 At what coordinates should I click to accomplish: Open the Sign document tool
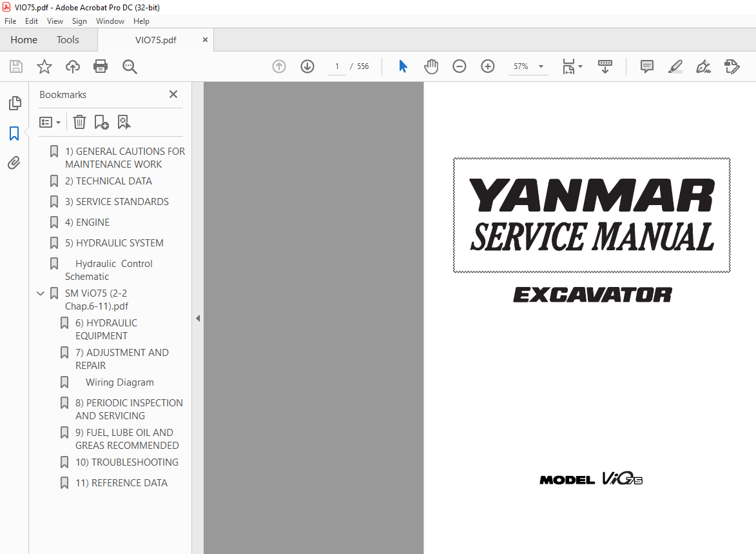click(x=704, y=66)
